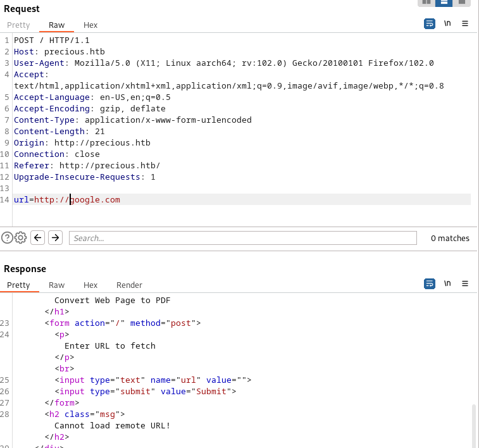The height and width of the screenshot is (448, 479).
Task: Toggle non-printable characters in Response panel
Action: (447, 283)
